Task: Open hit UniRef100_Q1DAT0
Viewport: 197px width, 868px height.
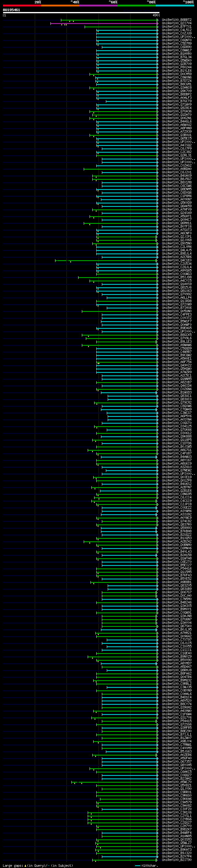Action: (176, 115)
